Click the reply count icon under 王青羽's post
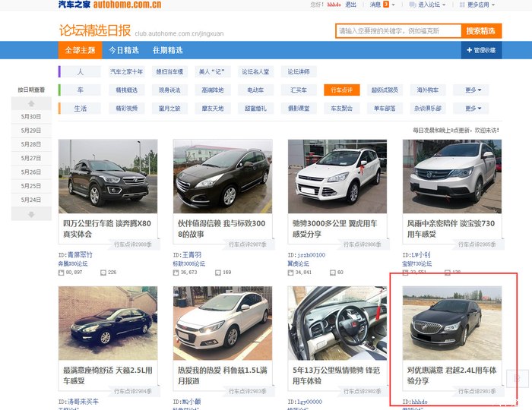Screen dimensions: 532x410 coord(195,272)
